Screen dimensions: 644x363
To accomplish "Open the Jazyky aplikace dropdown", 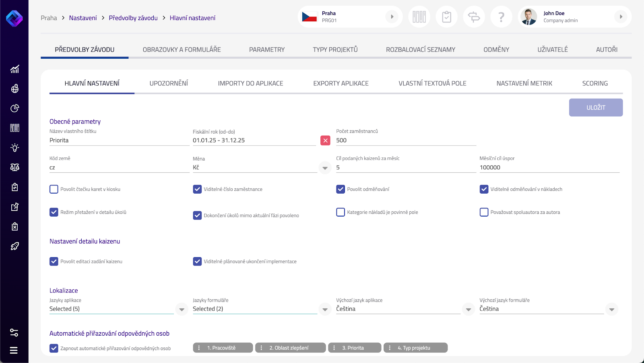I will click(x=182, y=309).
